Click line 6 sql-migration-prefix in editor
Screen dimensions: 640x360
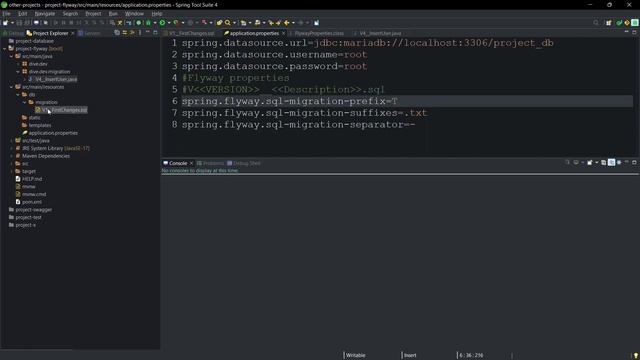289,101
